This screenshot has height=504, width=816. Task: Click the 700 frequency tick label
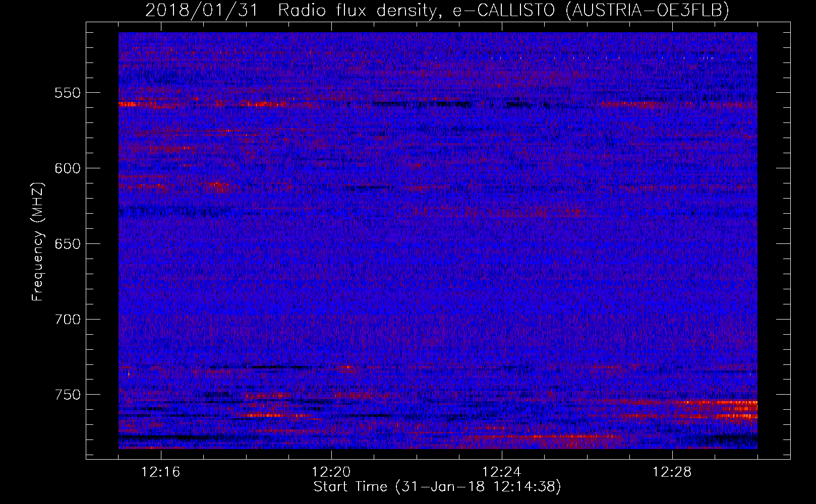pyautogui.click(x=68, y=320)
